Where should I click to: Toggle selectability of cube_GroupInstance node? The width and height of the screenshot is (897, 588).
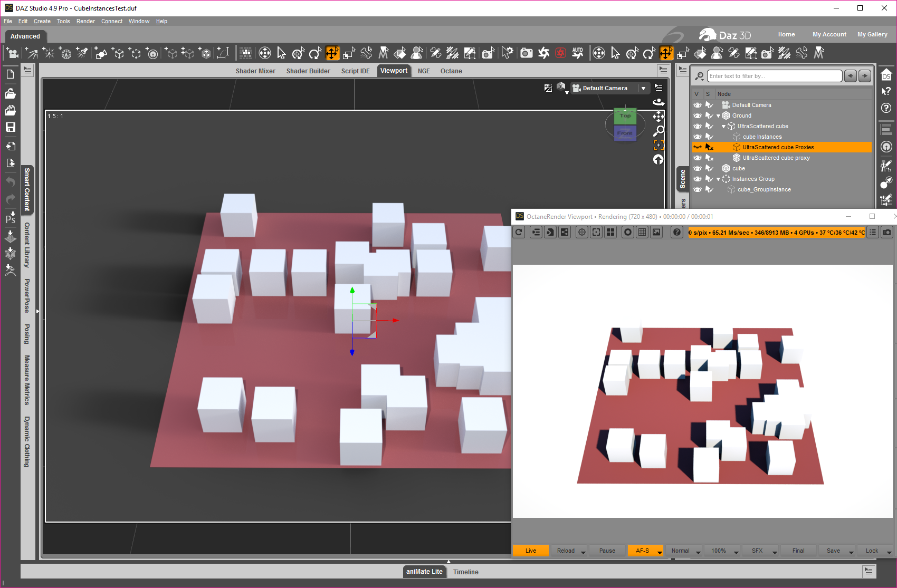(x=709, y=189)
